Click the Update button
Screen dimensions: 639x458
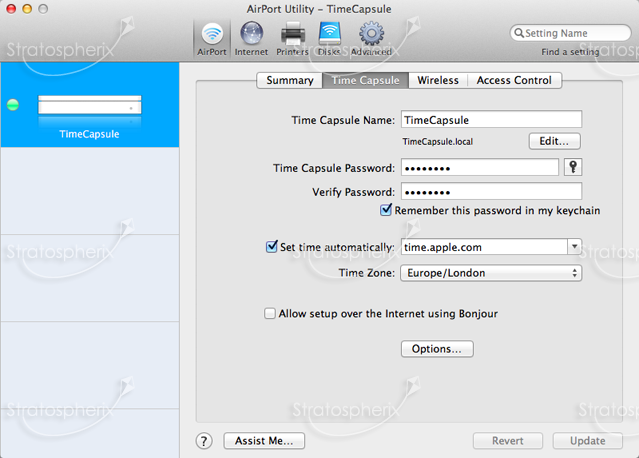point(587,441)
